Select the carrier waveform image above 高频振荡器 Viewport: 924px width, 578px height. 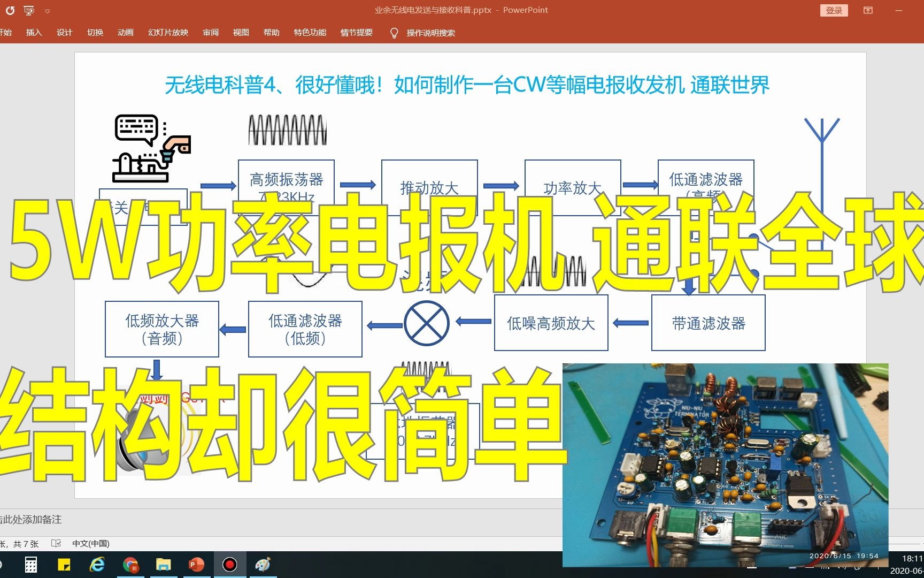[288, 130]
